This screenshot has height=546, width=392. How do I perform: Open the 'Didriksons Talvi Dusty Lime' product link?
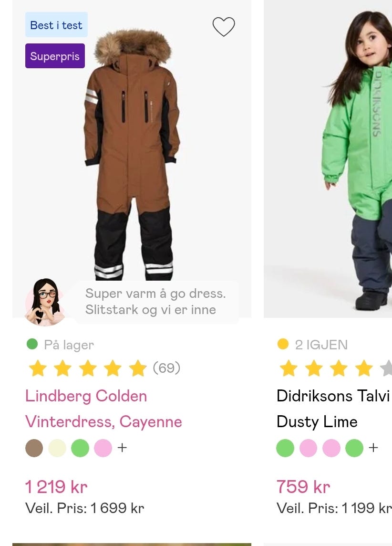333,409
